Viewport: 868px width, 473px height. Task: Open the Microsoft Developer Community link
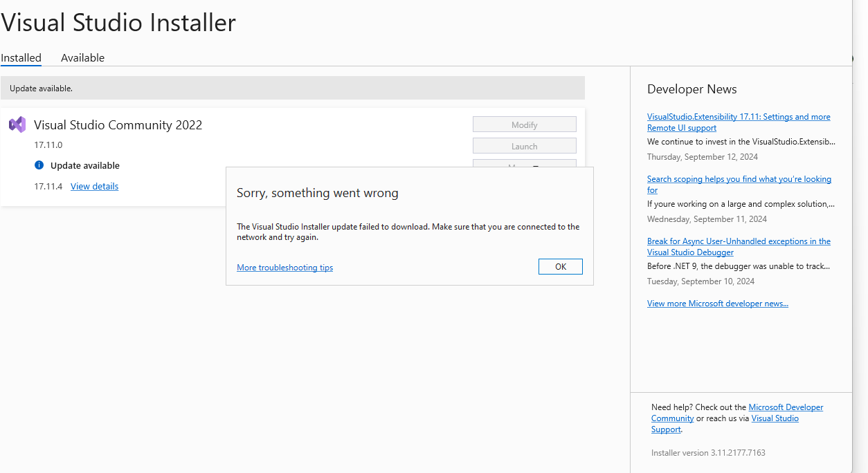click(x=737, y=413)
